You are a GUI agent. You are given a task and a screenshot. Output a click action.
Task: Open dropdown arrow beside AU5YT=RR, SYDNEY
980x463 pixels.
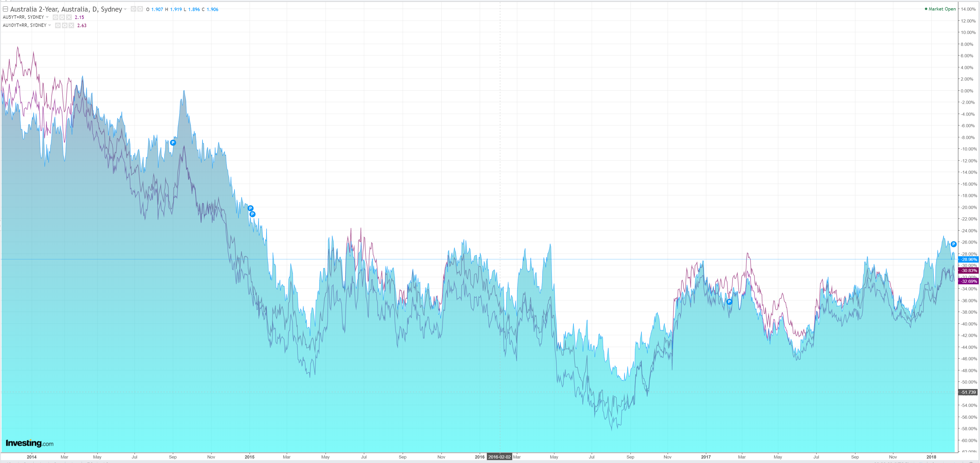tap(47, 17)
